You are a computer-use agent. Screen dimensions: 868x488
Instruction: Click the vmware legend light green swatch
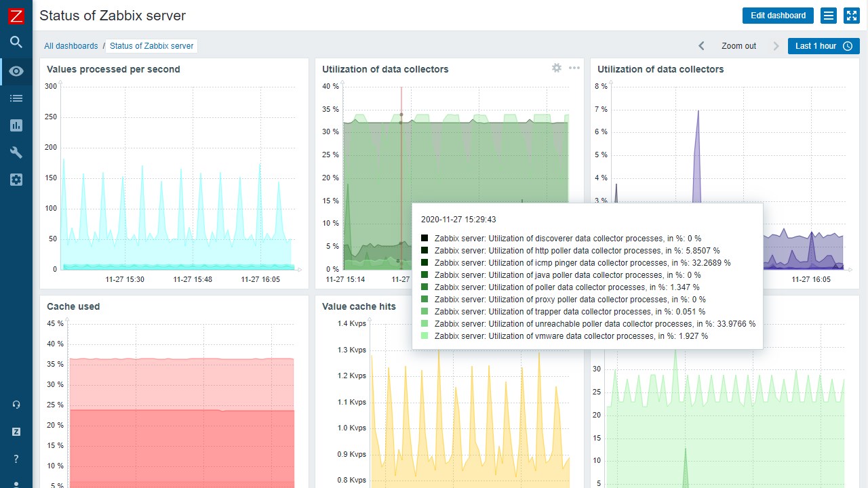pyautogui.click(x=425, y=336)
